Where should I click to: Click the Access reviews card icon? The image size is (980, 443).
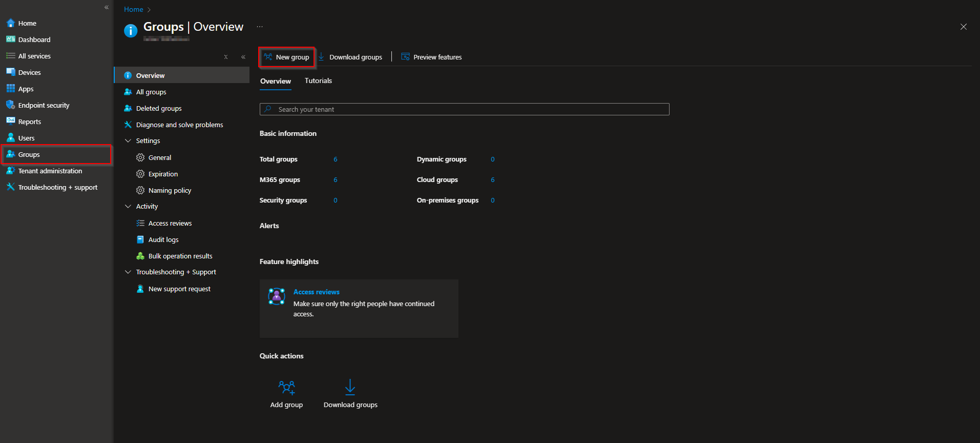point(277,296)
